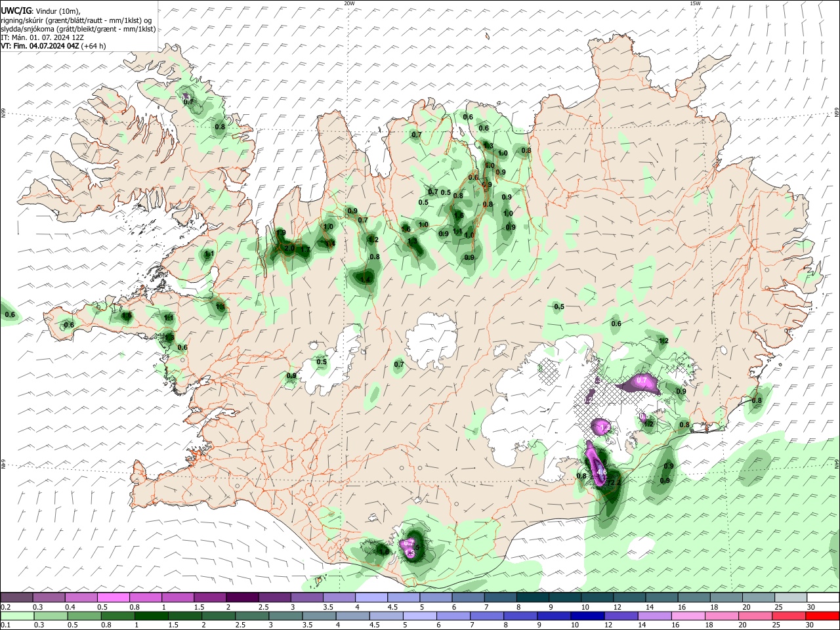This screenshot has width=840, height=630.
Task: Click the '0.2' label on the snow legend
Action: click(x=5, y=607)
